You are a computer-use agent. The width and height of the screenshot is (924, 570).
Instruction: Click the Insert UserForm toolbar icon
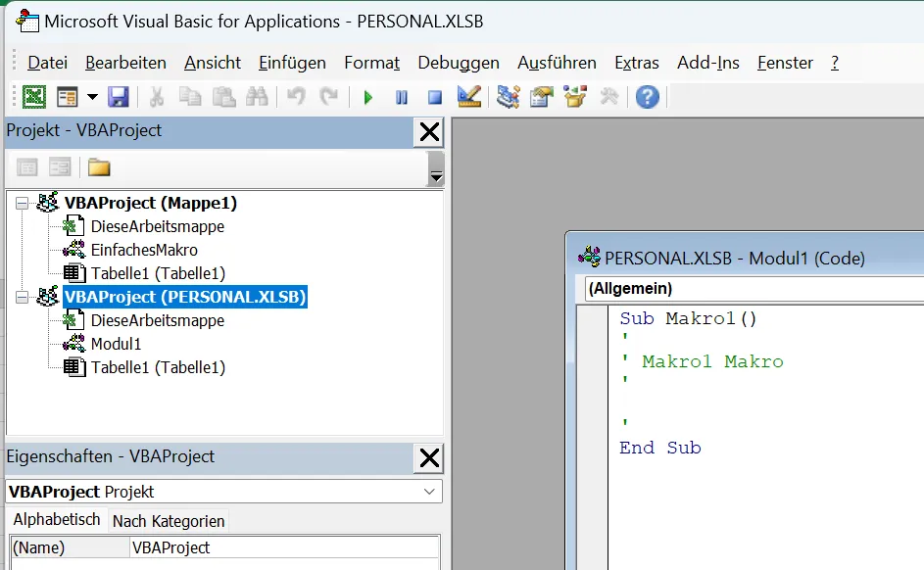[x=68, y=97]
